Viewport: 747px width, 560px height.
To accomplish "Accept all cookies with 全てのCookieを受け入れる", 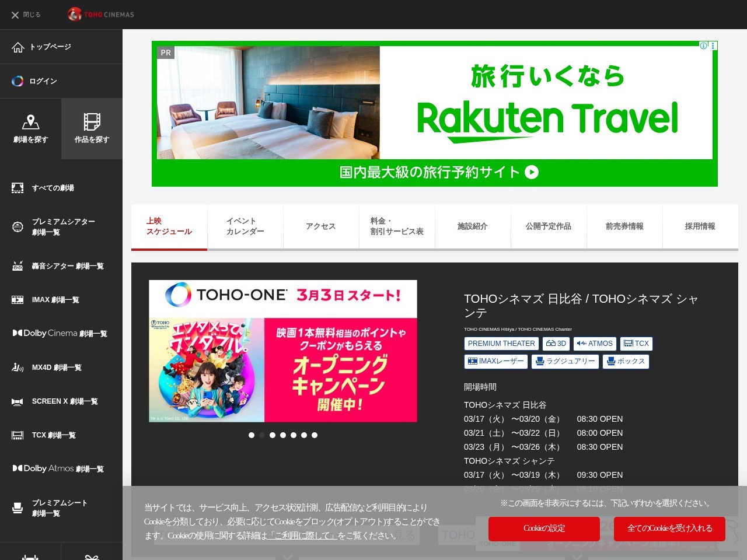I will point(669,528).
